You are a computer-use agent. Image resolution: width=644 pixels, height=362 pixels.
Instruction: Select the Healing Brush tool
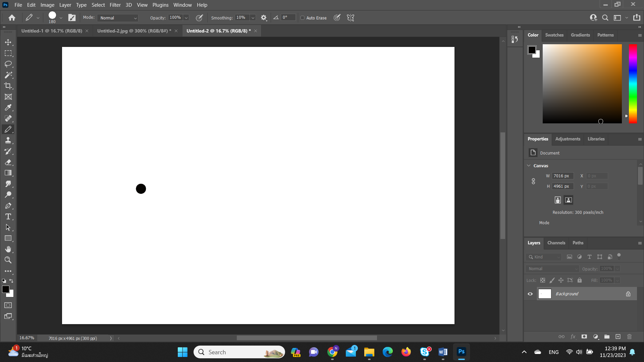(8, 119)
